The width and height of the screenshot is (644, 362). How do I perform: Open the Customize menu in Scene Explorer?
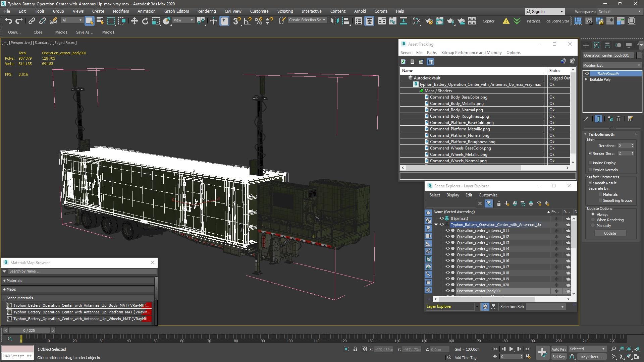pyautogui.click(x=488, y=195)
